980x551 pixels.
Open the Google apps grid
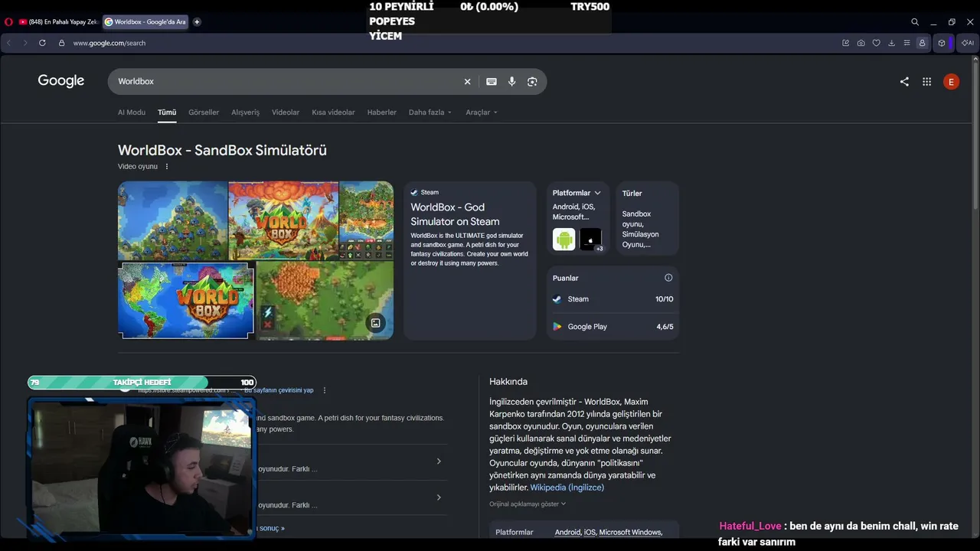pyautogui.click(x=926, y=82)
